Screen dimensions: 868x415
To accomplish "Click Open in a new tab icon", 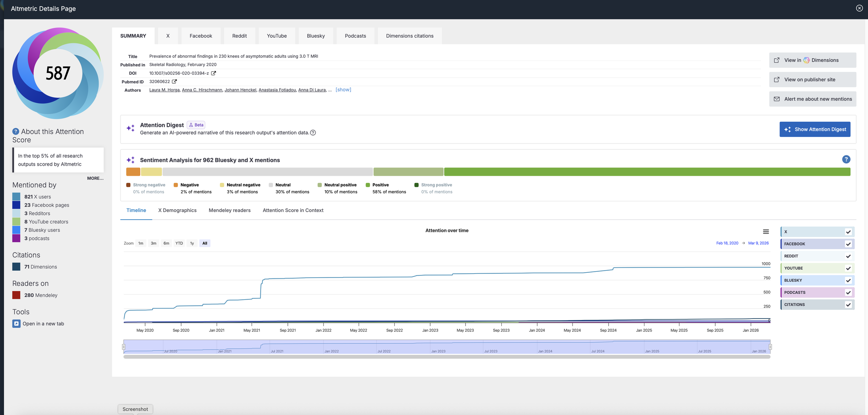I will pos(16,324).
